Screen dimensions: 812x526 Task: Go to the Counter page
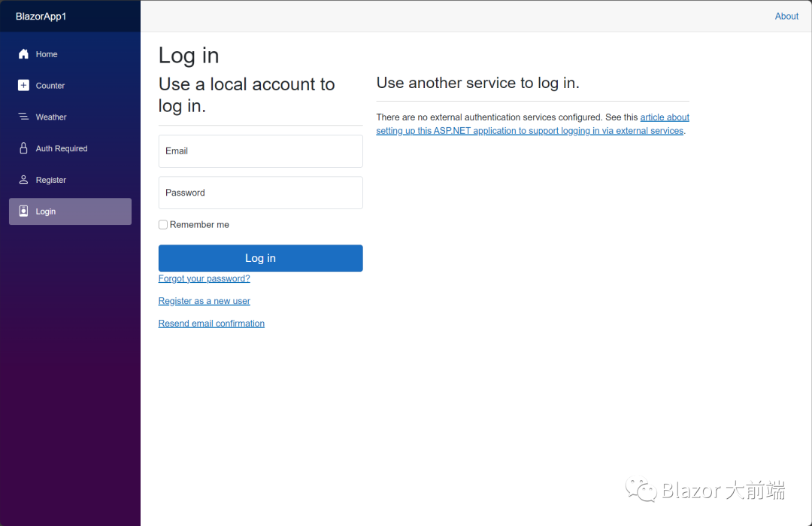50,86
